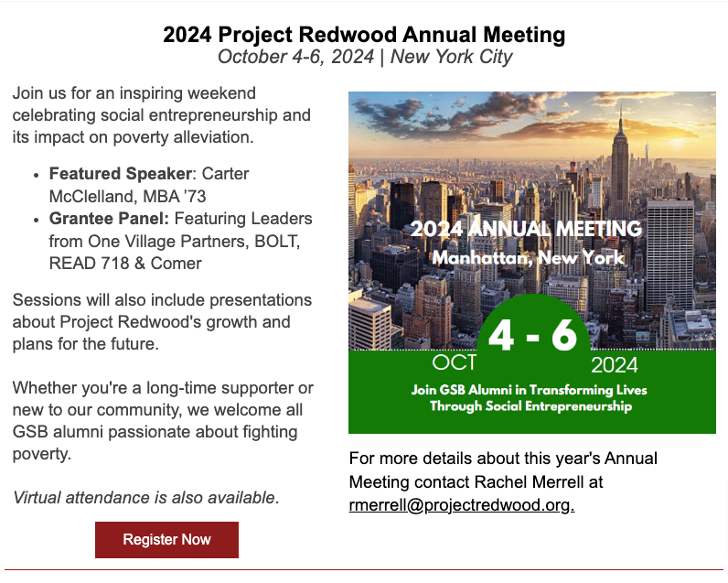Viewport: 728px width, 583px height.
Task: Click the Register Now button
Action: pyautogui.click(x=166, y=540)
